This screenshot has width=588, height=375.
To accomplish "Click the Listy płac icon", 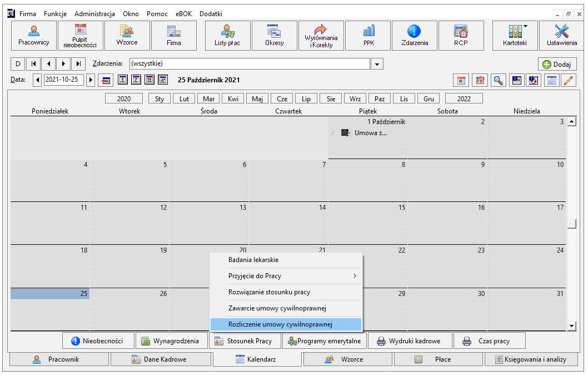I will point(228,36).
